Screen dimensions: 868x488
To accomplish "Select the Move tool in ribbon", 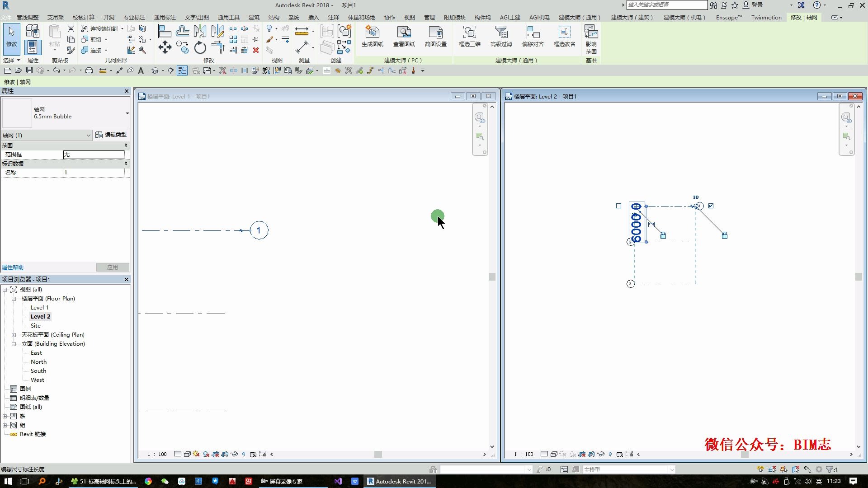I will (165, 47).
